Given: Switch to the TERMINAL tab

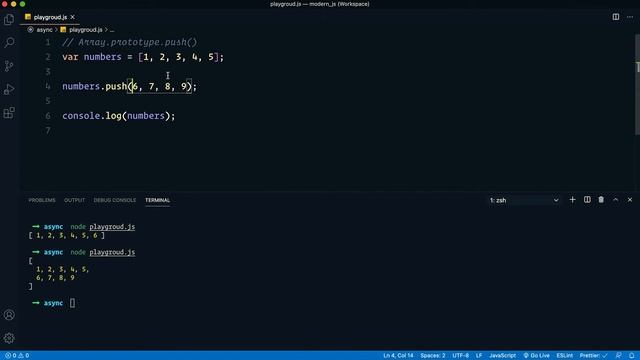Looking at the screenshot, I should pyautogui.click(x=158, y=200).
